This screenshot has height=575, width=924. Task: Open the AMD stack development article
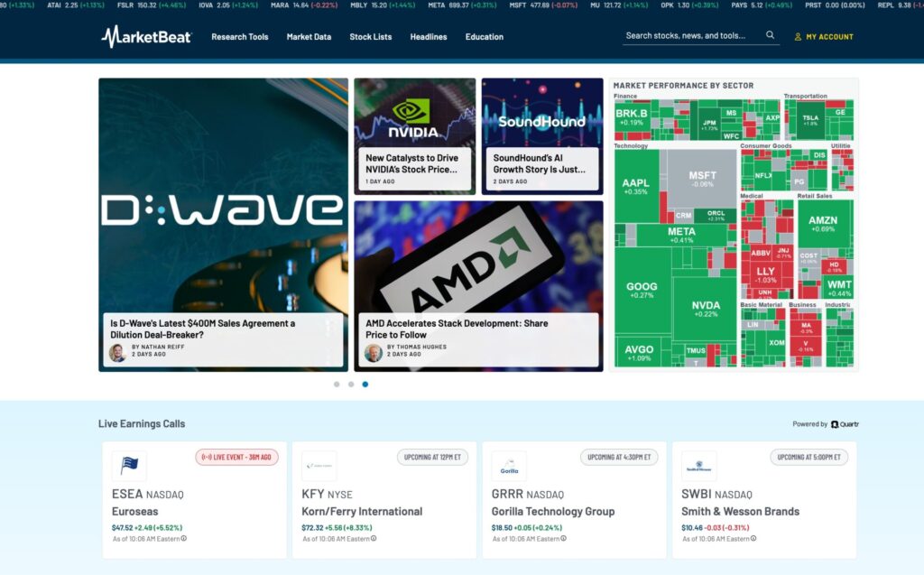tap(457, 329)
